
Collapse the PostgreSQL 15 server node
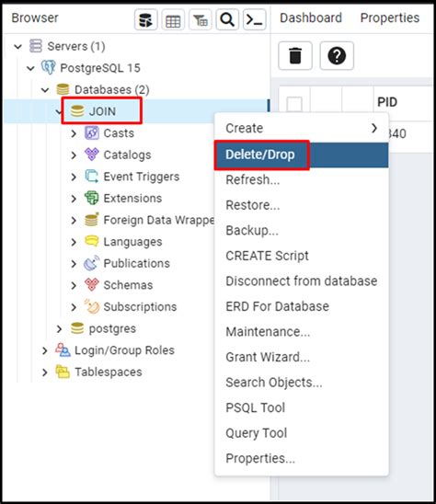30,68
